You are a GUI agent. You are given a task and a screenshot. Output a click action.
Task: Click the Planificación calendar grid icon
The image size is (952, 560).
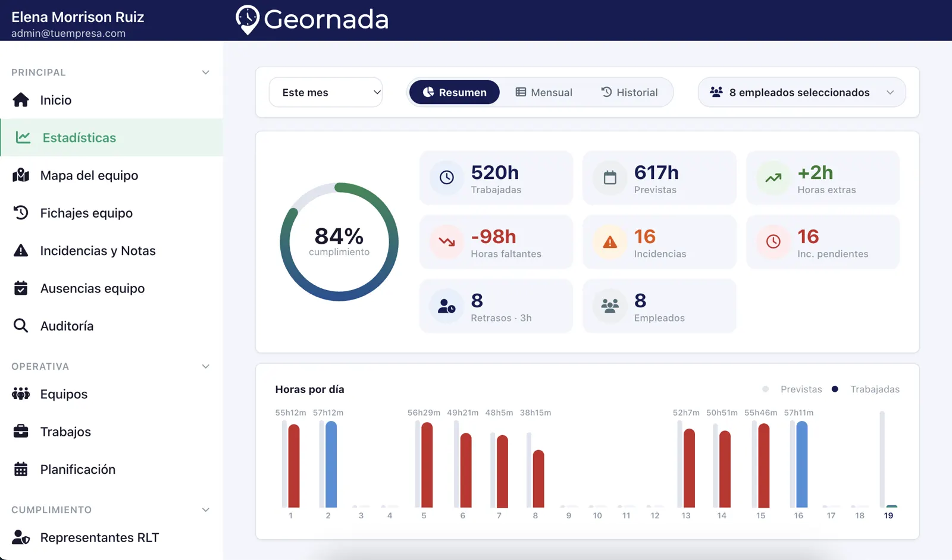pos(21,469)
